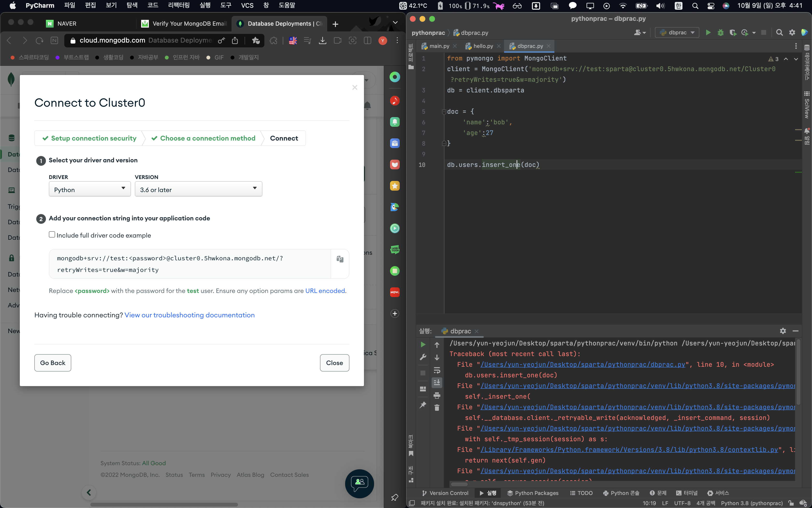
Task: Restore layout in the Run panel
Action: pos(423,389)
